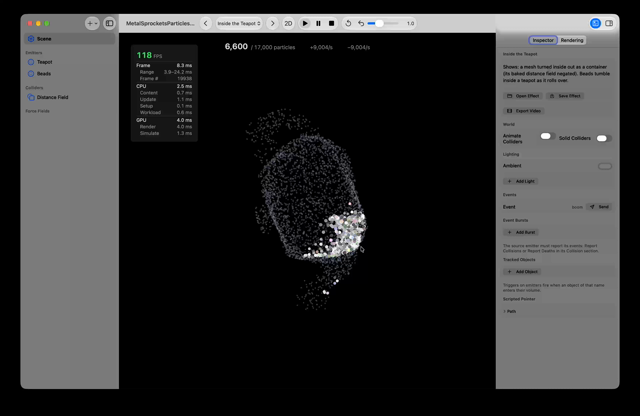This screenshot has width=640, height=416.
Task: Click the speed value 1.0 label
Action: (410, 24)
